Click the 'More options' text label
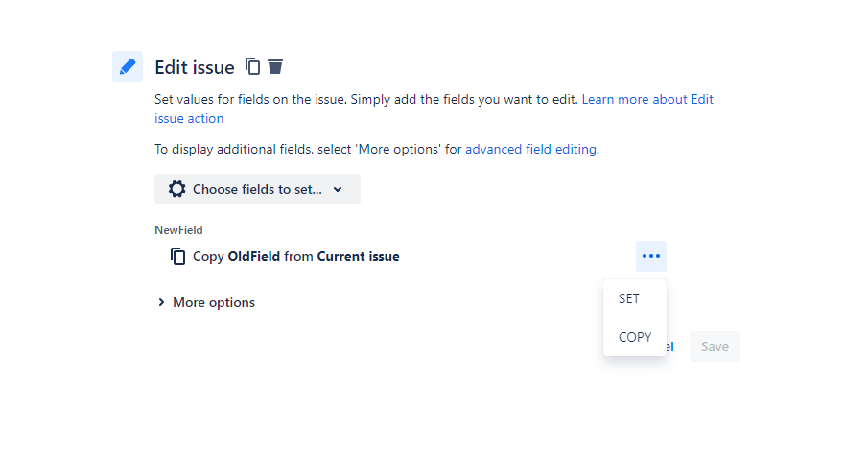Image resolution: width=868 pixels, height=451 pixels. [x=214, y=302]
